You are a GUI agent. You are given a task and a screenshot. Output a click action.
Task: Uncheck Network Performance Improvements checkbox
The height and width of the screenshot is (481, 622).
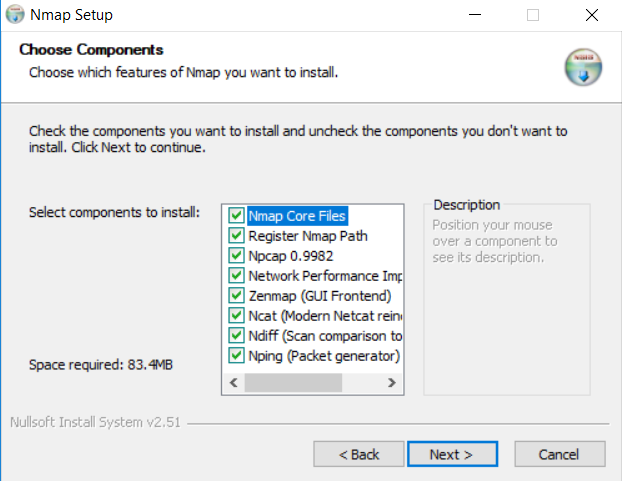[x=236, y=276]
